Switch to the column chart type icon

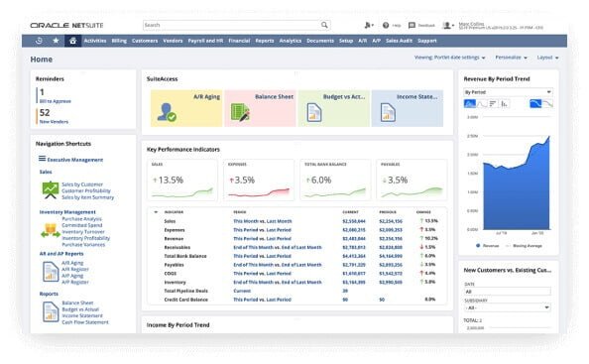(505, 104)
